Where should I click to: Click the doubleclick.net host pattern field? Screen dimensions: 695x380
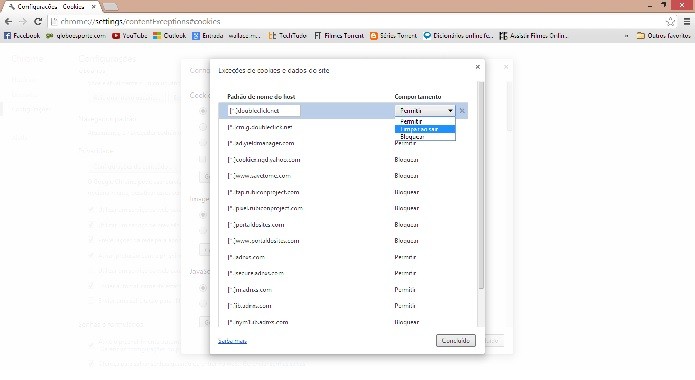click(263, 110)
